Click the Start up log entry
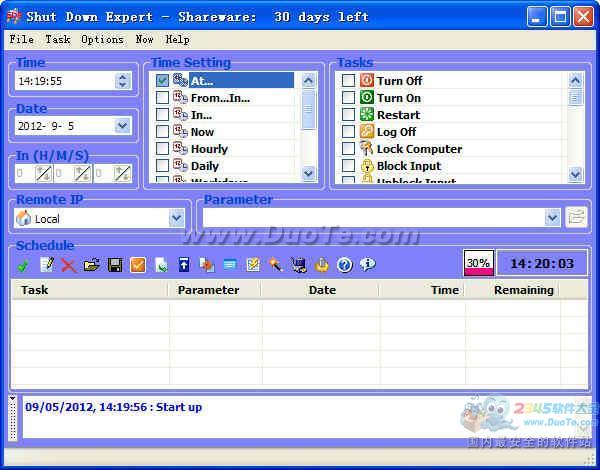Viewport: 600px width, 470px height. 113,407
